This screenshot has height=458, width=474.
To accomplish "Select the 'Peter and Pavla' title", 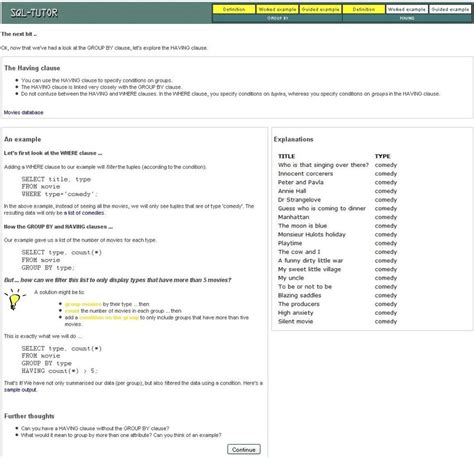I will pyautogui.click(x=301, y=182).
